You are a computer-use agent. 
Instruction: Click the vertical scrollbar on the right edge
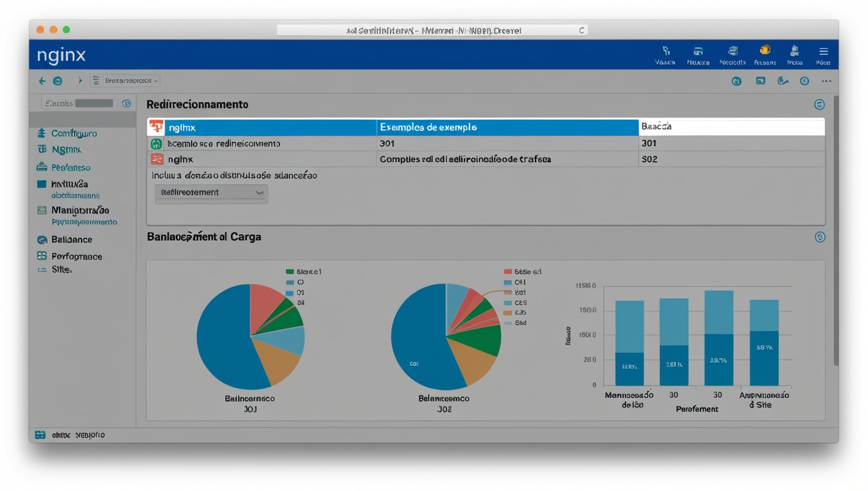tap(836, 230)
